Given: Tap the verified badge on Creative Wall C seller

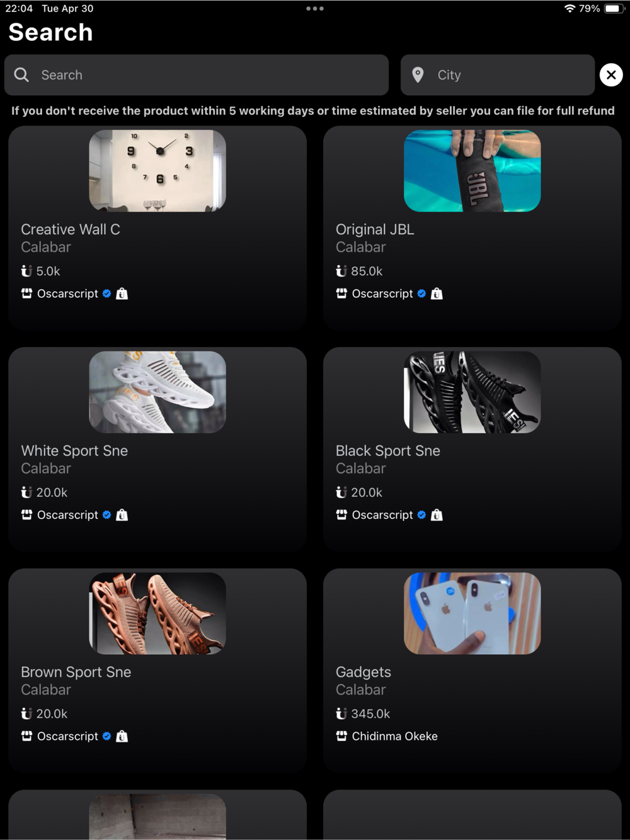Looking at the screenshot, I should click(x=106, y=293).
